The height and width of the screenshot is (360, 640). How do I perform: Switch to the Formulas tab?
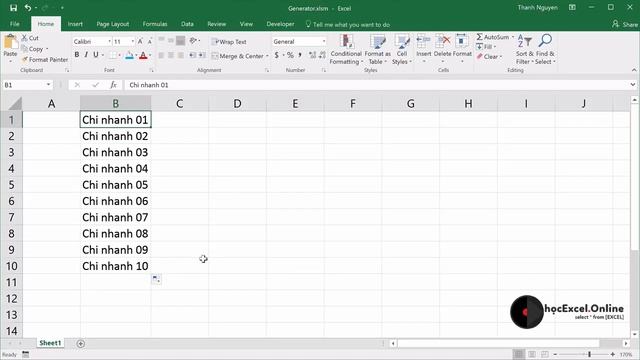click(155, 24)
